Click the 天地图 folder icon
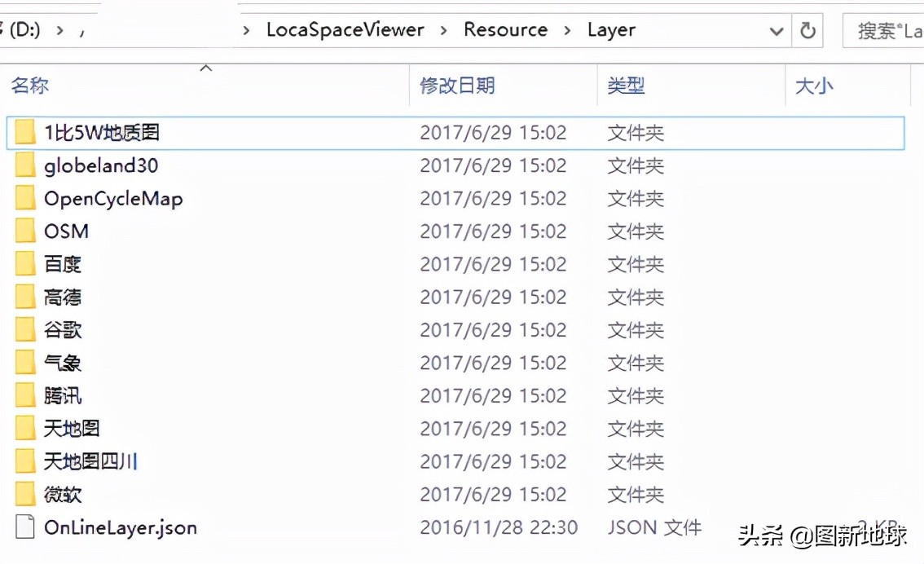 pos(24,429)
